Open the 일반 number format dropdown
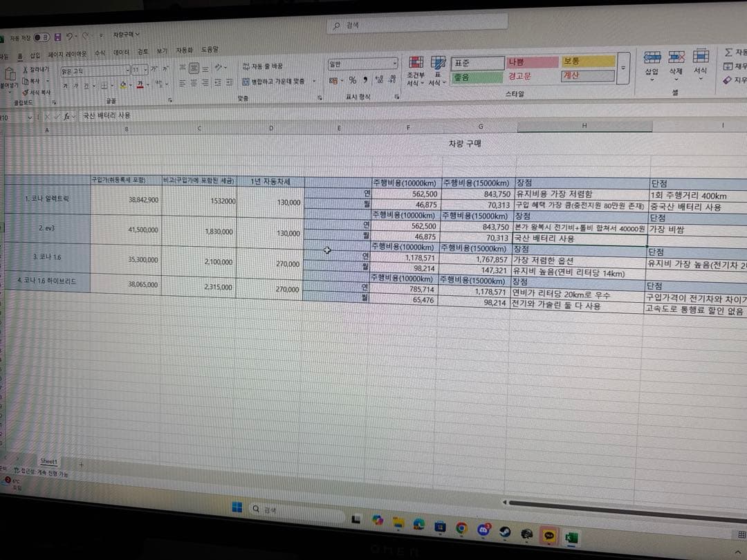 pos(395,63)
